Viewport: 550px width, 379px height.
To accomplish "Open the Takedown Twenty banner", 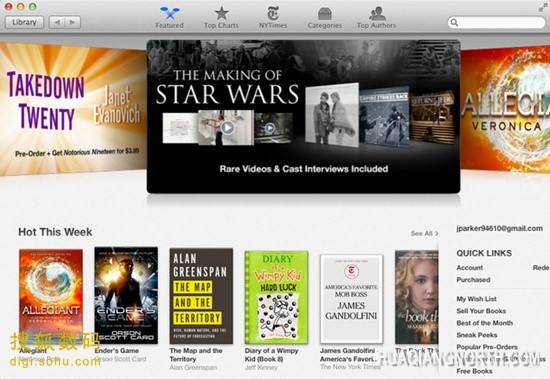I will point(73,109).
